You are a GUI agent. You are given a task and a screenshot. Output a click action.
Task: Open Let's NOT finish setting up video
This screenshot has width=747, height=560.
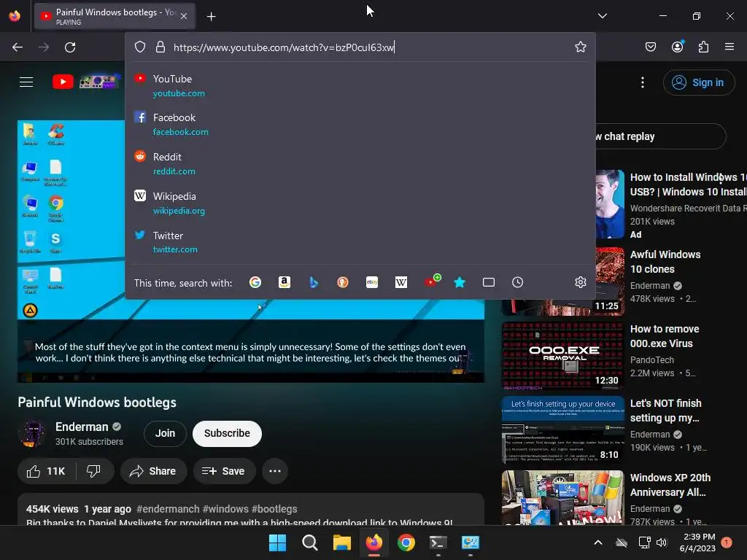click(x=563, y=430)
